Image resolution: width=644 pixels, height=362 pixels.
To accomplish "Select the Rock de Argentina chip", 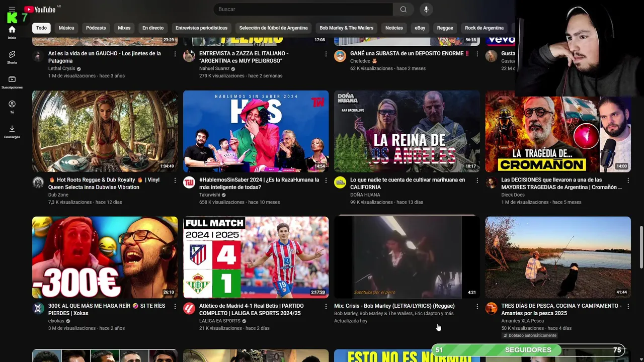I will click(x=484, y=28).
